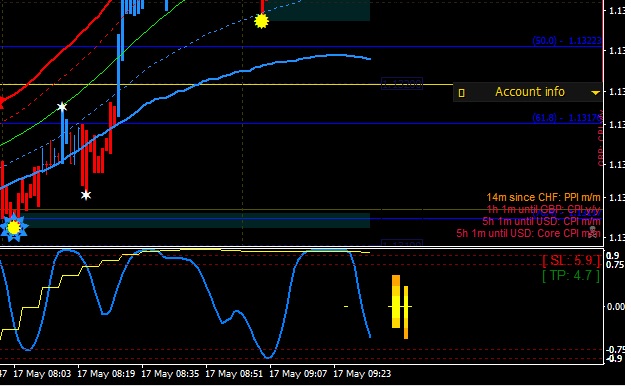Click the [ TP: 4.7 ] label
Screen dimensions: 631x389
point(571,276)
